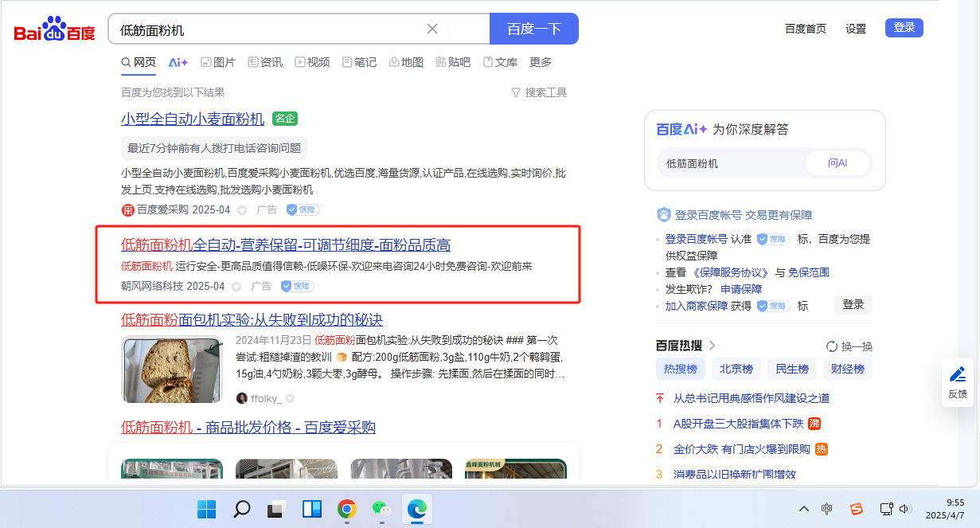Switch to the 资讯 tab
The height and width of the screenshot is (528, 980).
click(265, 62)
